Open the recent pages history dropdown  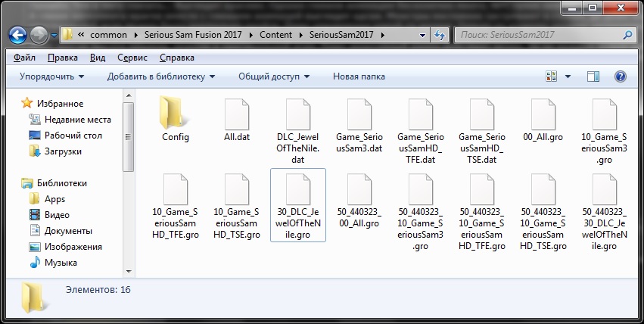coord(54,36)
